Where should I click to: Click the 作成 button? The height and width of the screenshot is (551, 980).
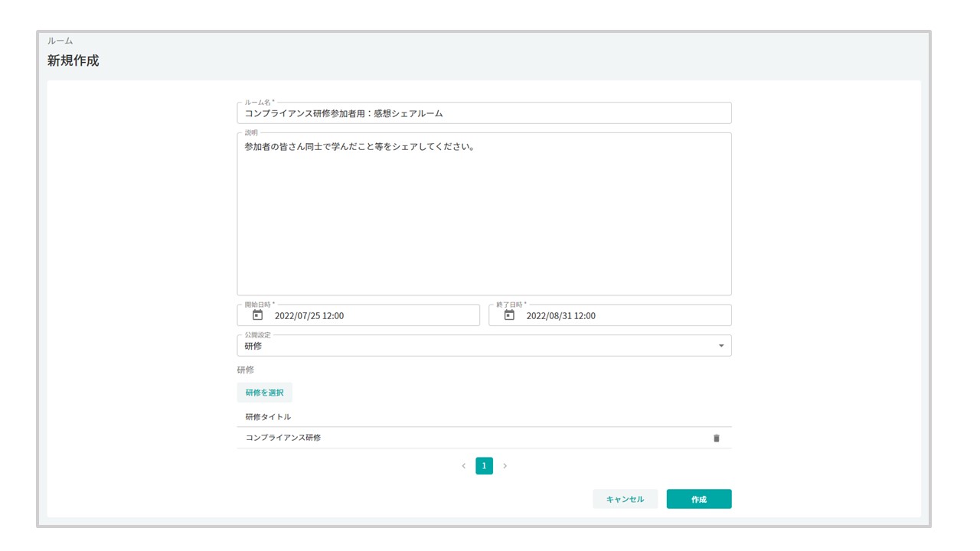coord(699,499)
